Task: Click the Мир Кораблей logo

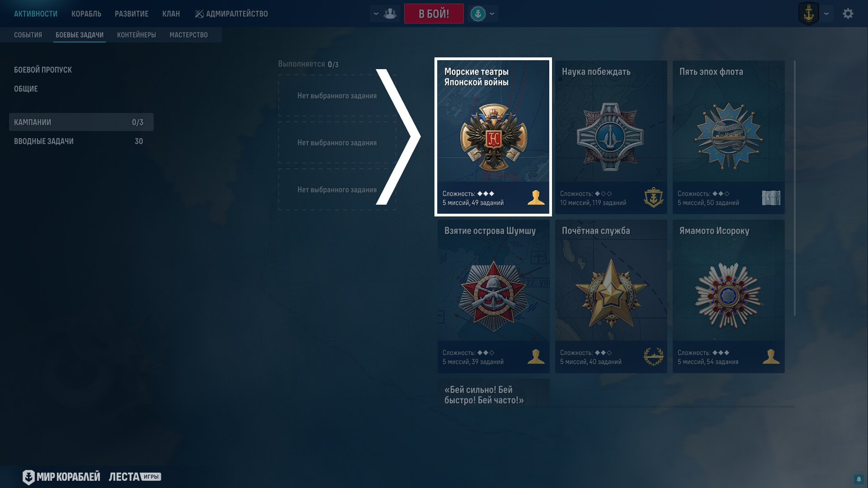Action: pyautogui.click(x=61, y=477)
